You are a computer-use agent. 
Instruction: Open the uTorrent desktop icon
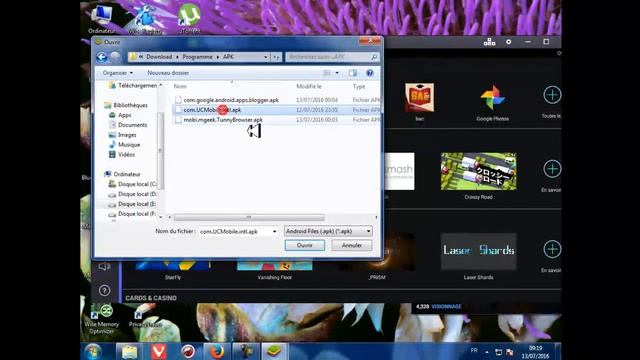[189, 19]
